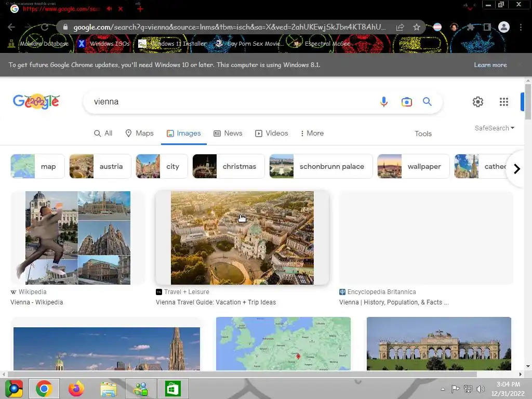Open network status tray icon
The height and width of the screenshot is (399, 532).
click(468, 389)
